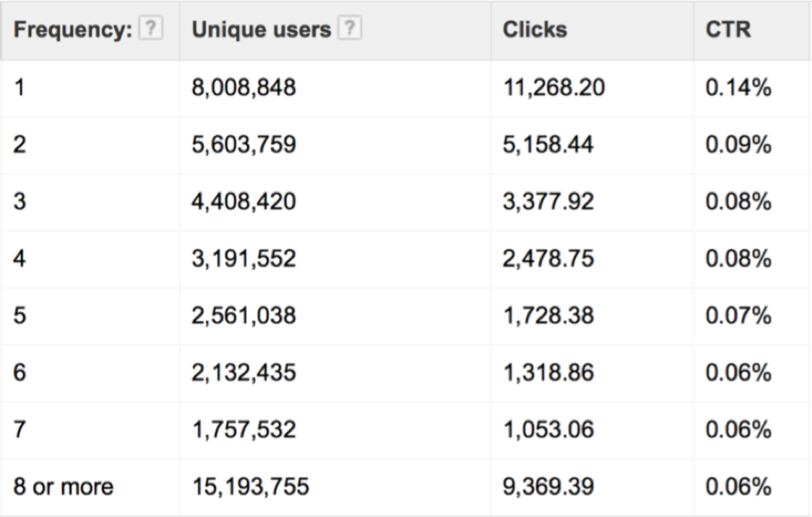Select the 0.14% CTR cell
812x517 pixels.
click(739, 87)
